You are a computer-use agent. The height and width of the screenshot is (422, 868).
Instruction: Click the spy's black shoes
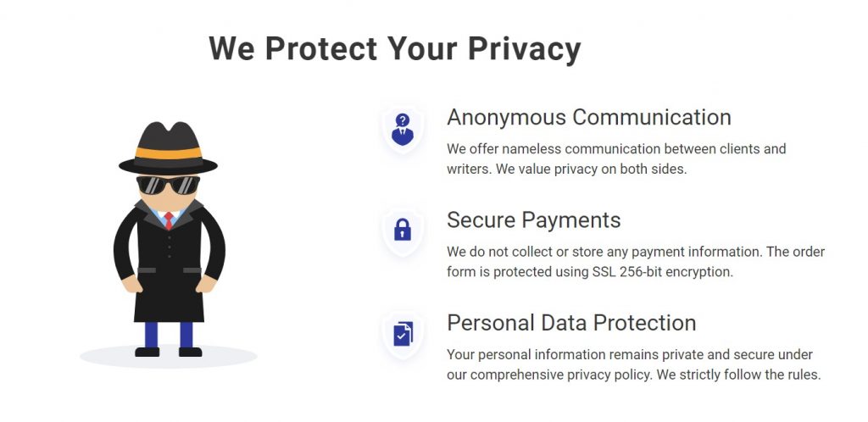[x=169, y=352]
